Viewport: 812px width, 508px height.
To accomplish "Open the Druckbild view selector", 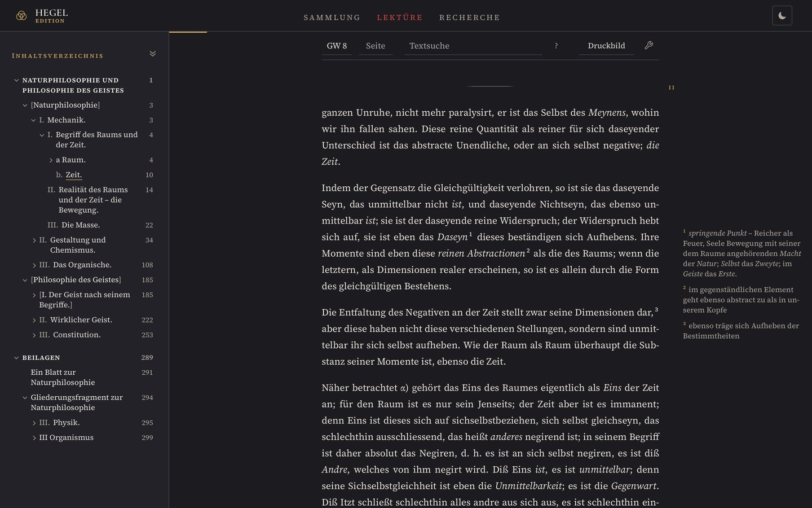I will tap(606, 46).
